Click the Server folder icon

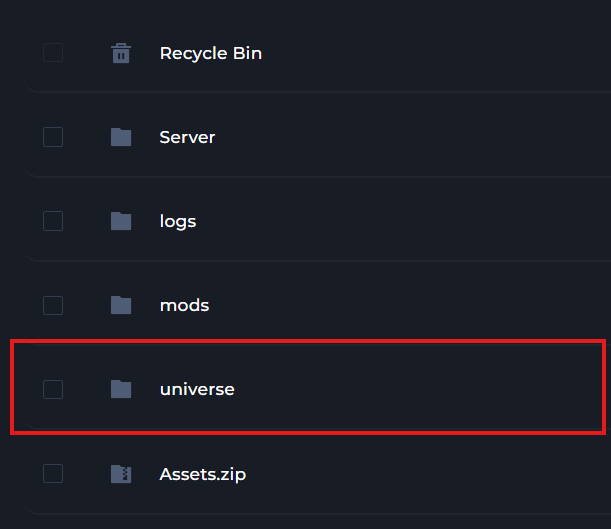[x=121, y=137]
